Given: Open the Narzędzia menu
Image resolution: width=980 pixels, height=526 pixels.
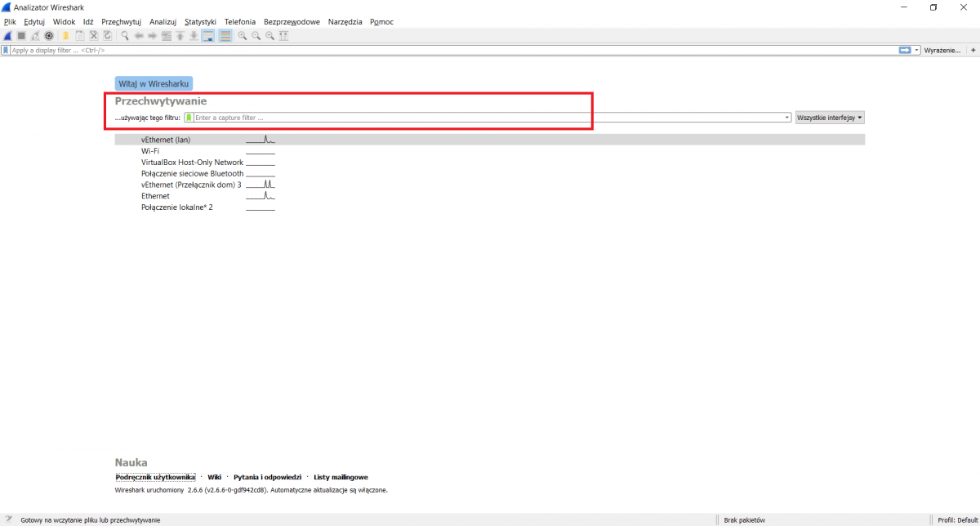Looking at the screenshot, I should [x=345, y=22].
